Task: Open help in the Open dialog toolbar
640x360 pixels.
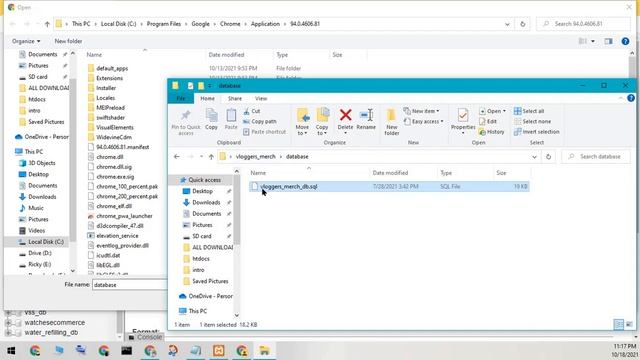Action: point(625,41)
